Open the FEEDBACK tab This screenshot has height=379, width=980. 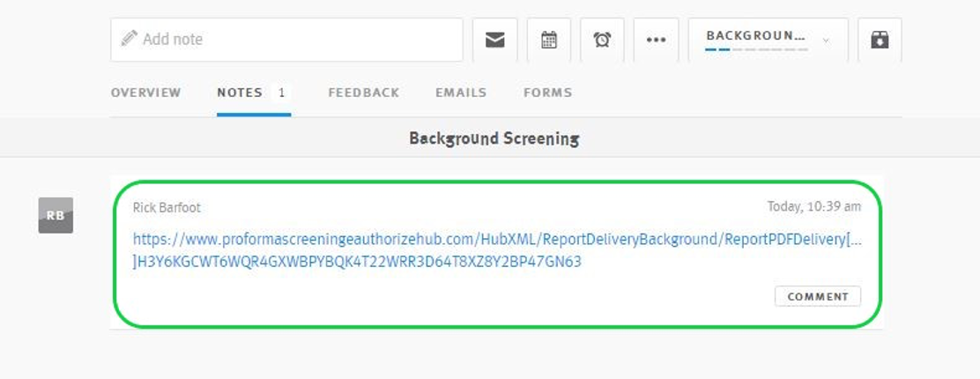point(364,93)
